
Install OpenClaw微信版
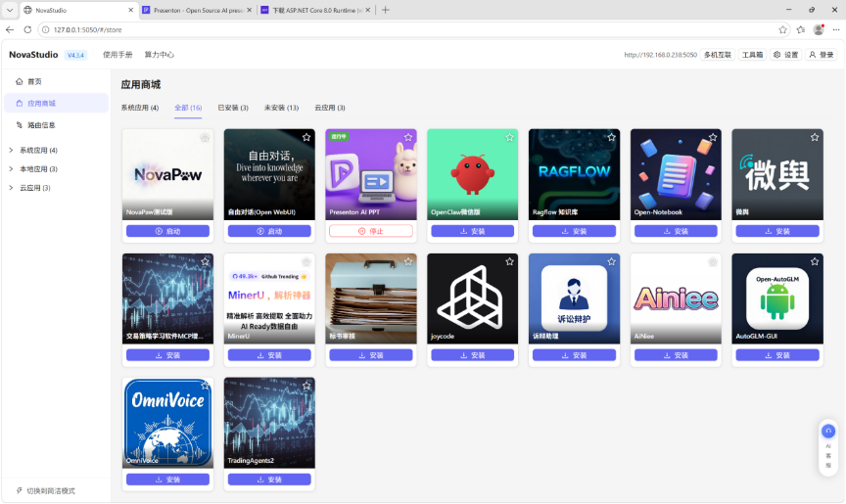472,231
